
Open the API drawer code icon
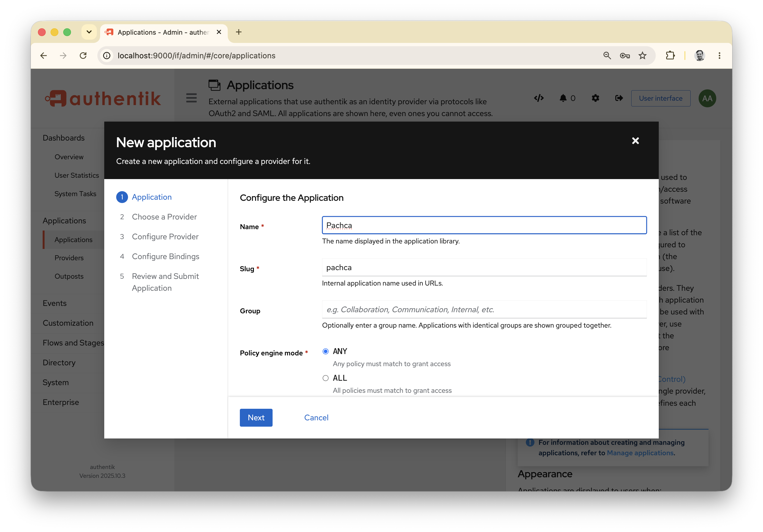click(x=539, y=98)
